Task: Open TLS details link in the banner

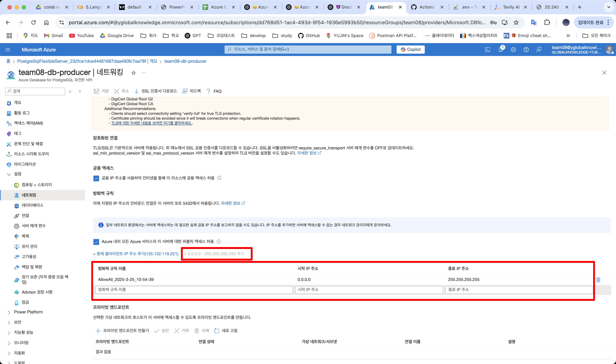Action: coord(152,123)
